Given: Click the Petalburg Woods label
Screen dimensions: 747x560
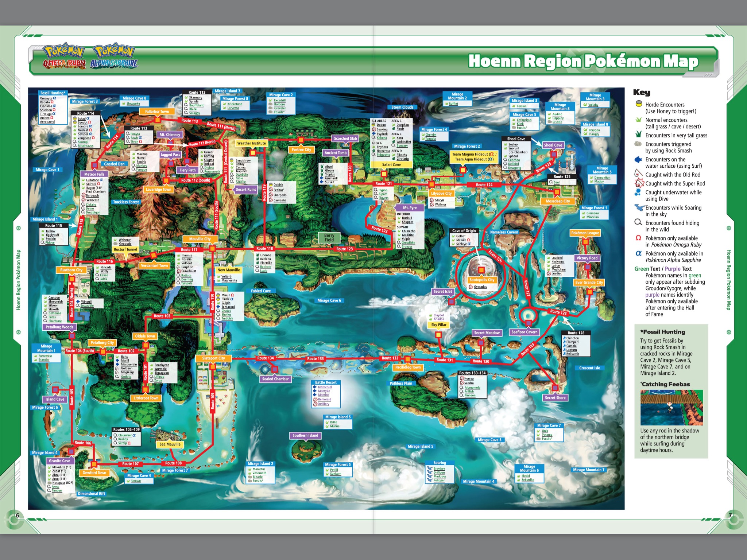Looking at the screenshot, I should [59, 327].
